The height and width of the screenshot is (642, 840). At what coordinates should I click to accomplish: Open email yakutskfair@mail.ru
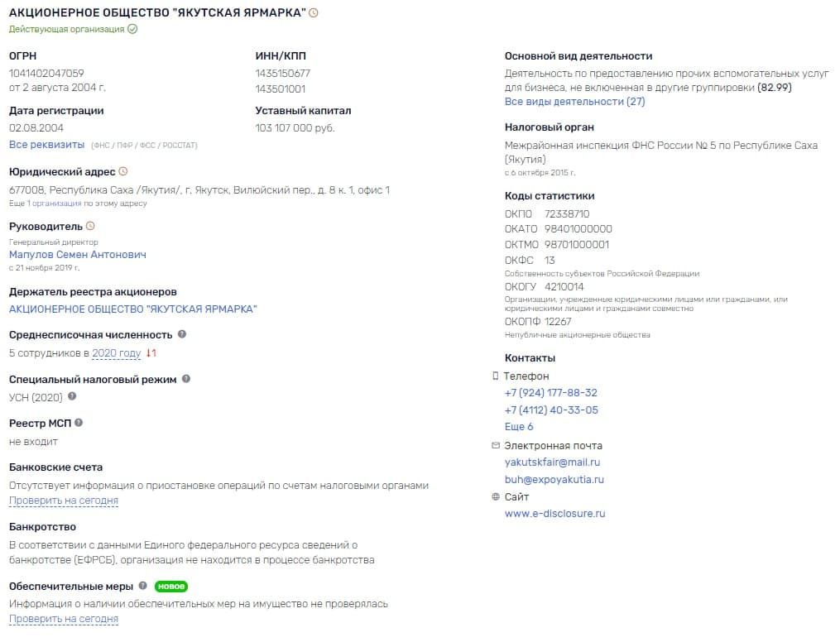(x=552, y=462)
